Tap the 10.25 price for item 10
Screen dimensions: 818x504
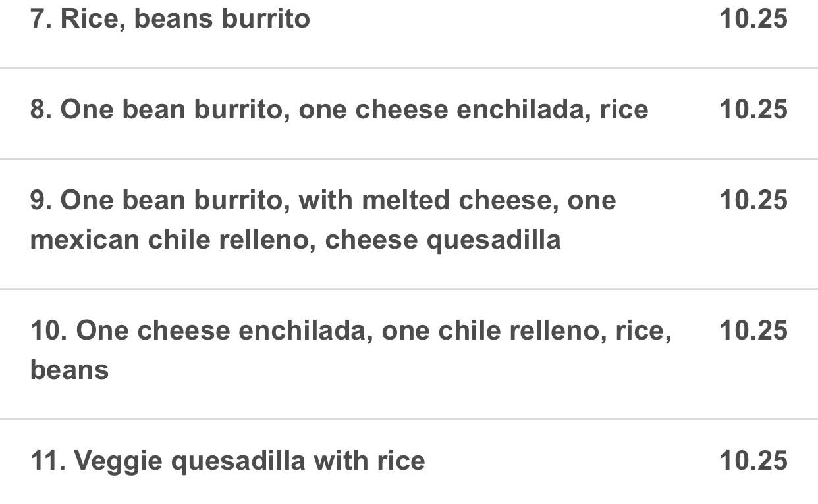click(x=753, y=330)
